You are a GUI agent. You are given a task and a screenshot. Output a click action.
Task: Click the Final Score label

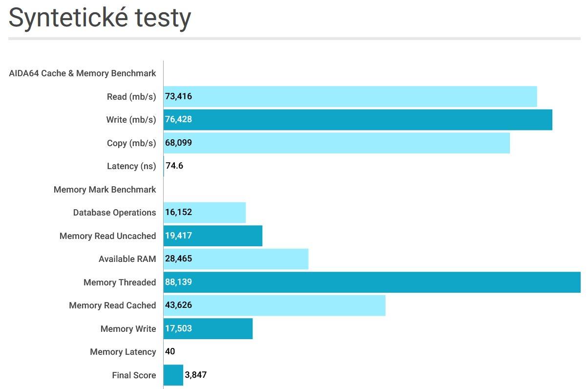(134, 375)
